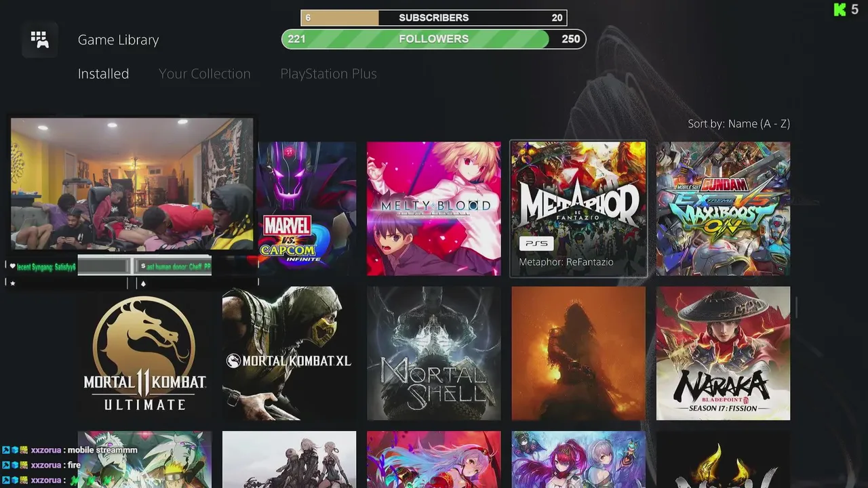Click the Kick logo icon
The width and height of the screenshot is (868, 488).
pos(840,9)
